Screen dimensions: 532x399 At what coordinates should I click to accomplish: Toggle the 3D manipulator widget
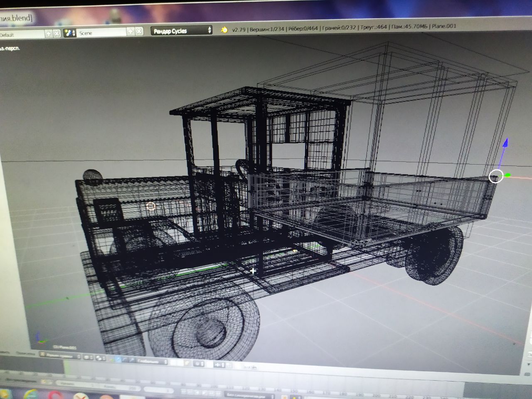[x=111, y=359]
